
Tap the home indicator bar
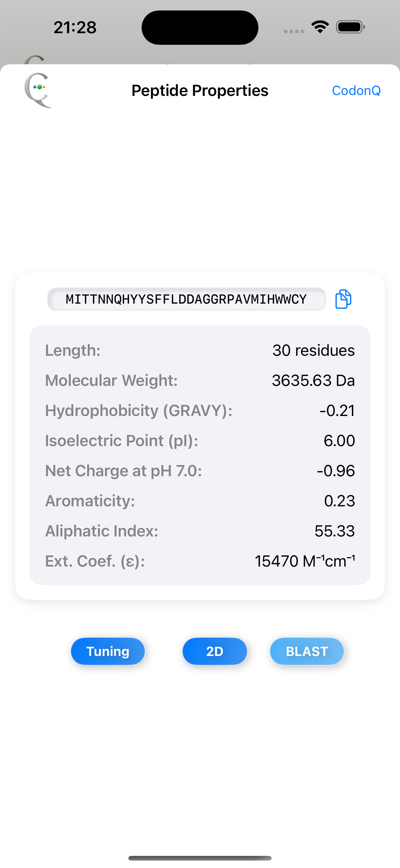pos(200,858)
